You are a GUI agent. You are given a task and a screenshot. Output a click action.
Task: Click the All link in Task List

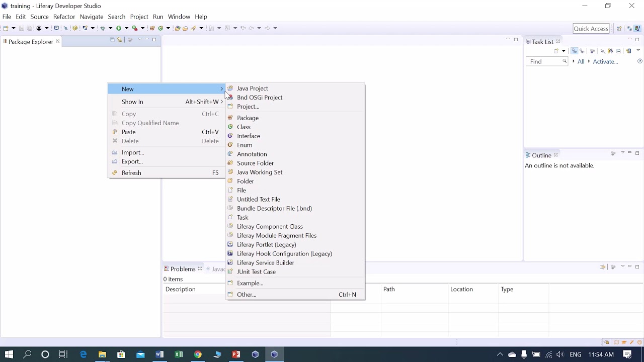click(581, 61)
